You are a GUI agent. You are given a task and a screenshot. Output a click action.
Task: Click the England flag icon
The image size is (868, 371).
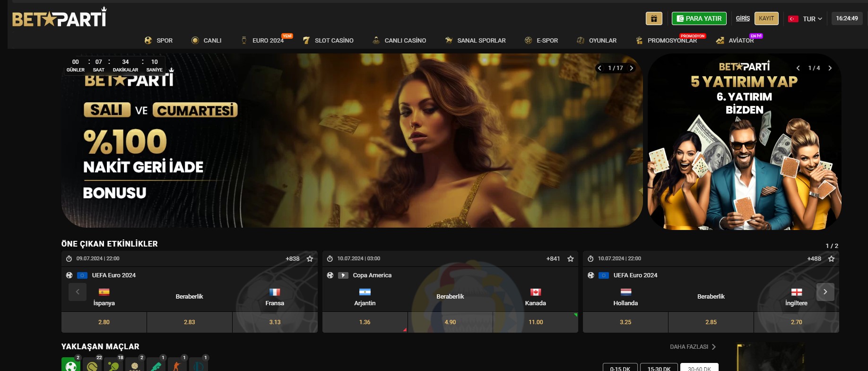(797, 292)
